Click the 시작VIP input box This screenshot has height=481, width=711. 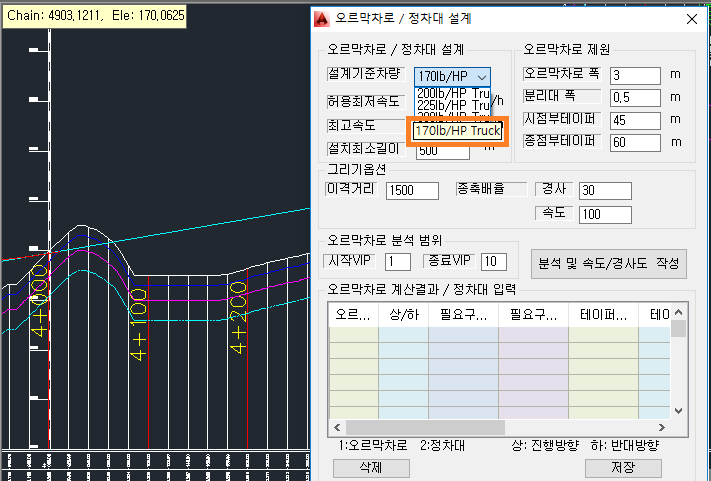(397, 262)
